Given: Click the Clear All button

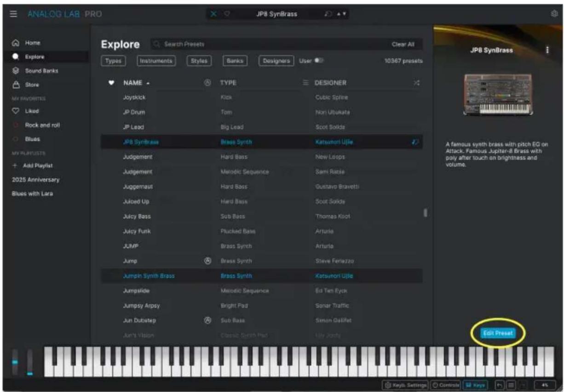Looking at the screenshot, I should (403, 44).
